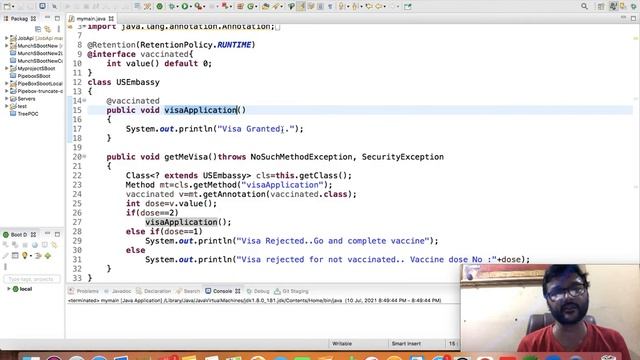Click the lightbulb icon in Boot Dashboard

tap(25, 256)
